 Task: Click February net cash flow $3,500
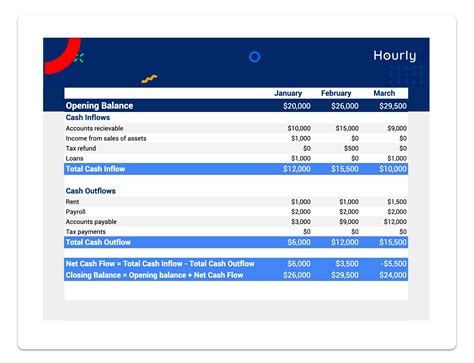pos(347,264)
